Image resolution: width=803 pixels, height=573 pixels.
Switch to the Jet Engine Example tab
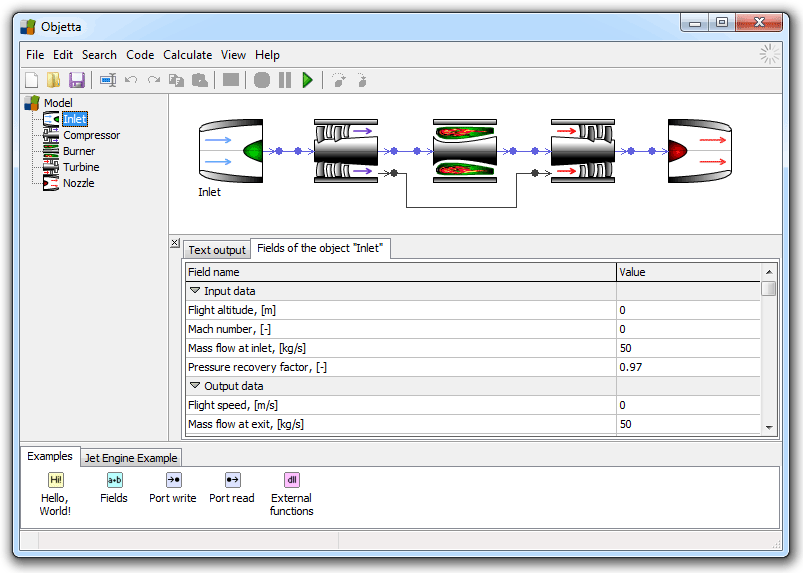click(x=130, y=458)
